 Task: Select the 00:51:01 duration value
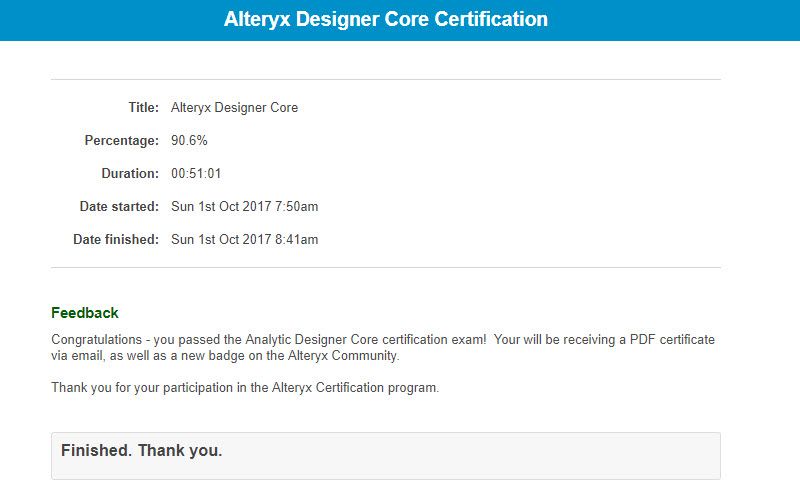tap(196, 174)
